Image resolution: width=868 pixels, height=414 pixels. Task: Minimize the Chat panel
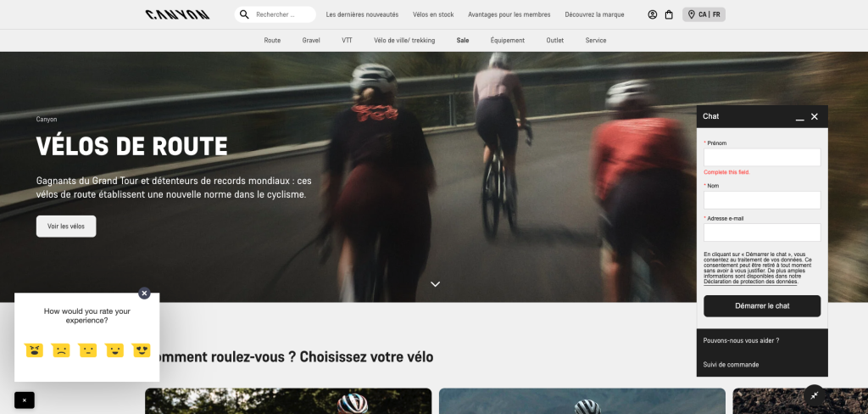click(x=799, y=116)
